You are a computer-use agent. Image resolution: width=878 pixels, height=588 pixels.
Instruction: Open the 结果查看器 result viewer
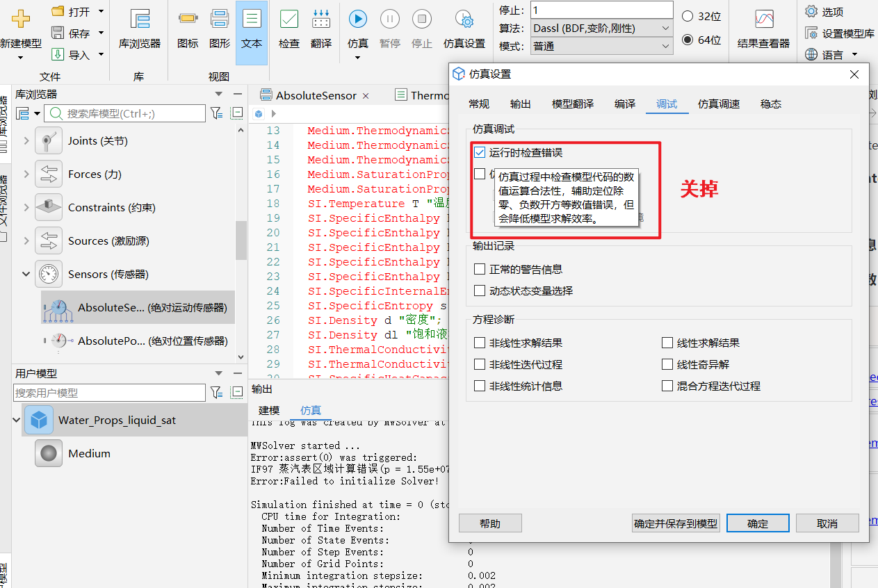pos(764,29)
